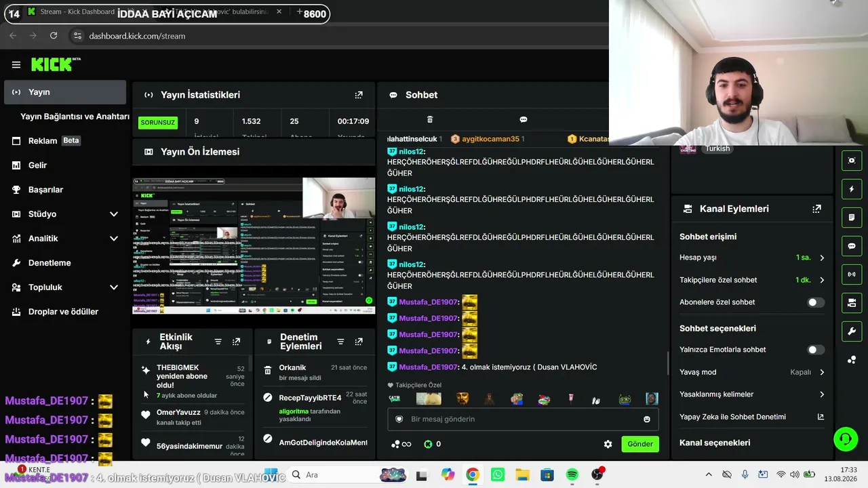The width and height of the screenshot is (868, 488).
Task: Open Yayın Bağlantısı ve Anahtarı page
Action: coord(75,117)
